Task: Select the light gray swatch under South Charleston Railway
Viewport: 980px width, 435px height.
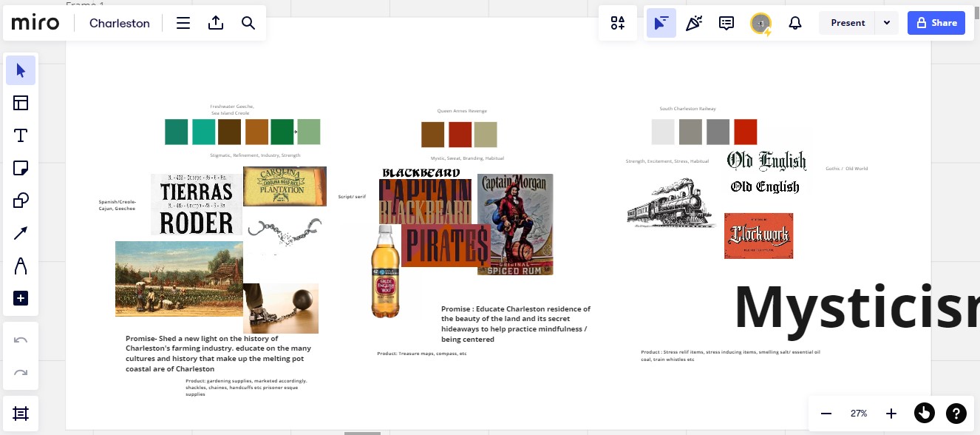Action: (x=663, y=132)
